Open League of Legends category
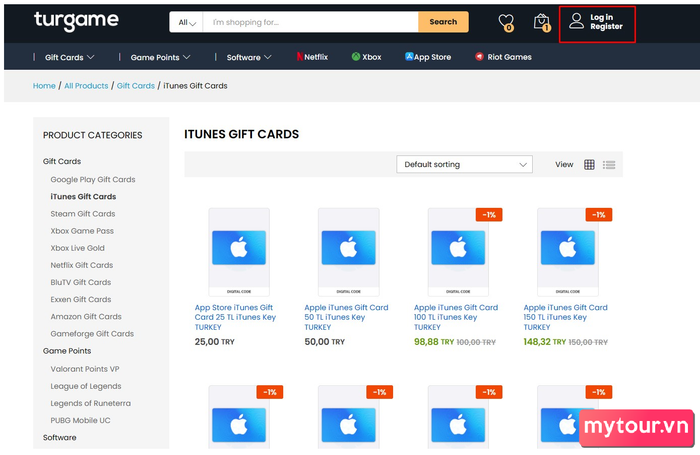 point(86,386)
